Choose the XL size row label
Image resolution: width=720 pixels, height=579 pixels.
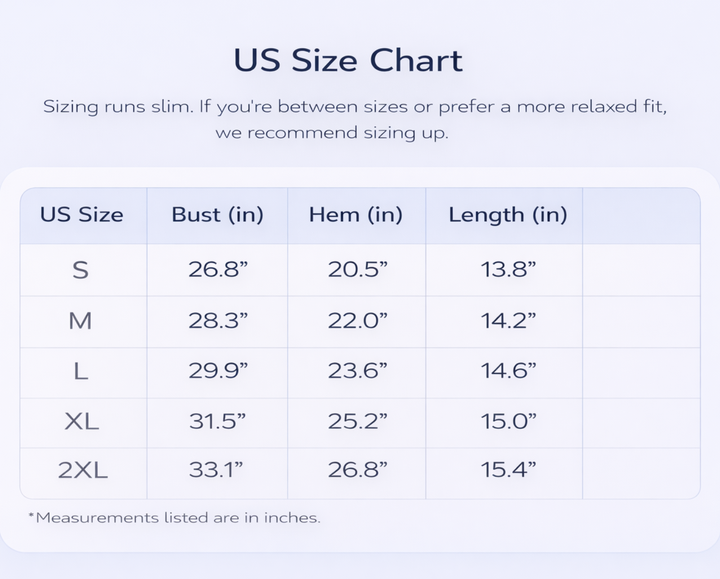click(x=81, y=421)
